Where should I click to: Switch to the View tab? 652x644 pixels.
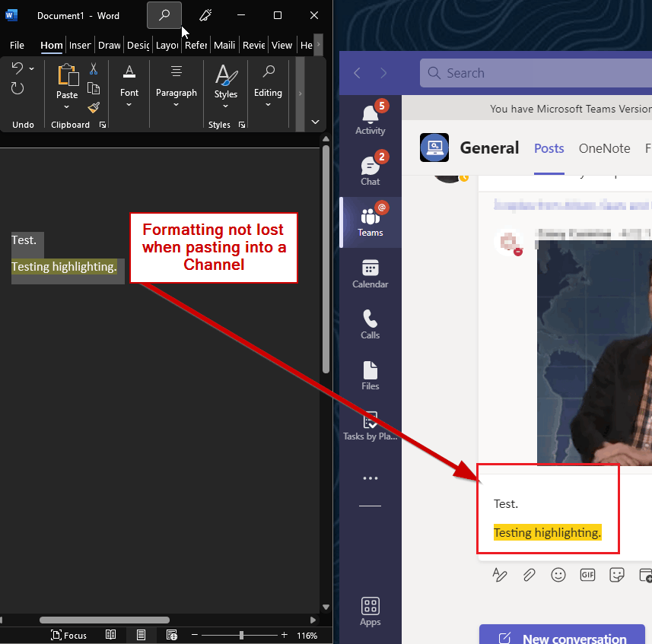tap(281, 45)
